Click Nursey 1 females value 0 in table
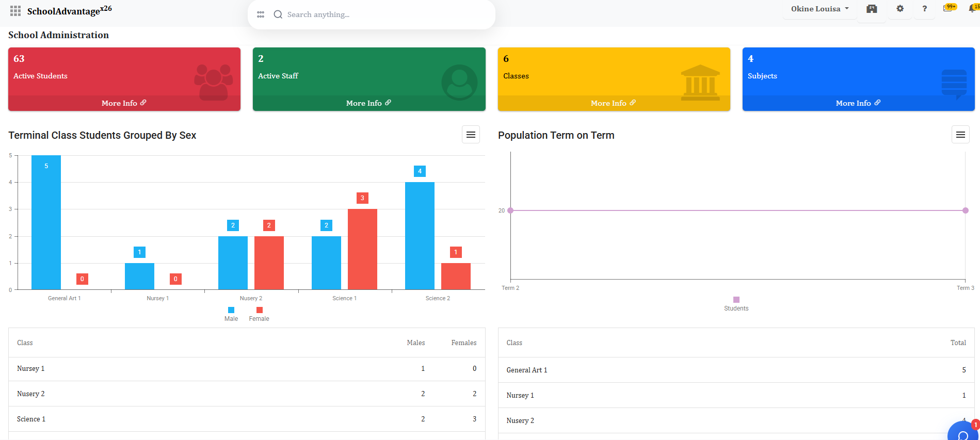This screenshot has height=440, width=980. pyautogui.click(x=474, y=368)
